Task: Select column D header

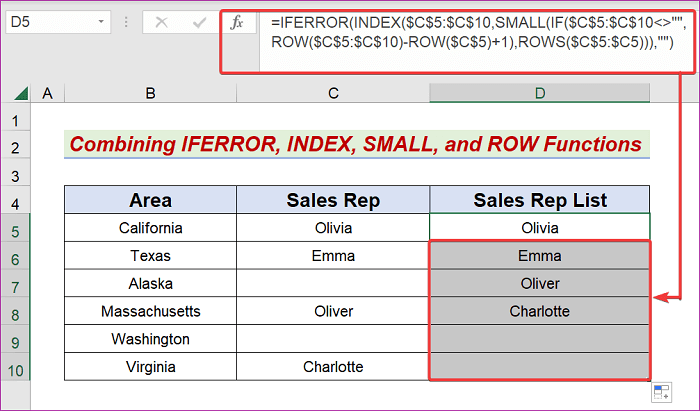Action: [x=540, y=93]
